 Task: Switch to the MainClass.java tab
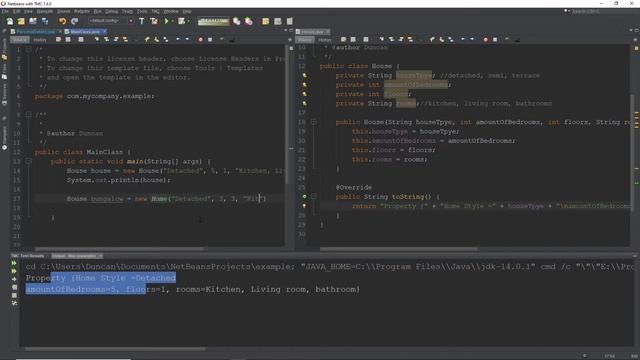tap(84, 31)
